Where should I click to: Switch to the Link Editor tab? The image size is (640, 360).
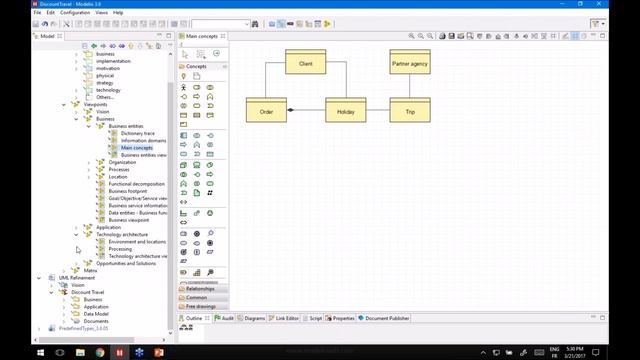pos(283,318)
